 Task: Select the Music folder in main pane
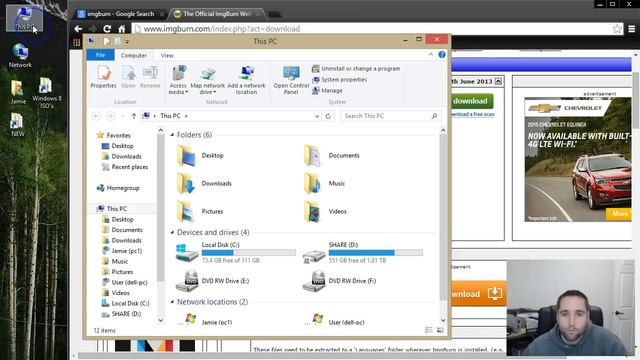tap(325, 183)
